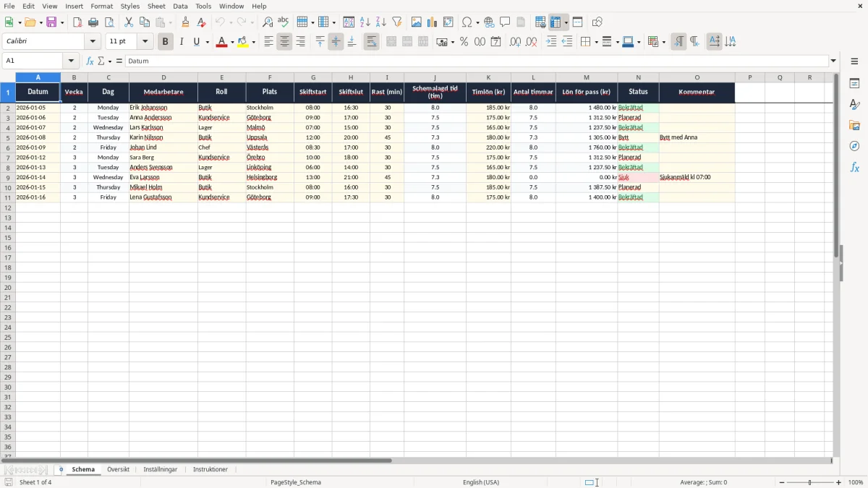
Task: Open sidebar Properties panel
Action: [854, 83]
